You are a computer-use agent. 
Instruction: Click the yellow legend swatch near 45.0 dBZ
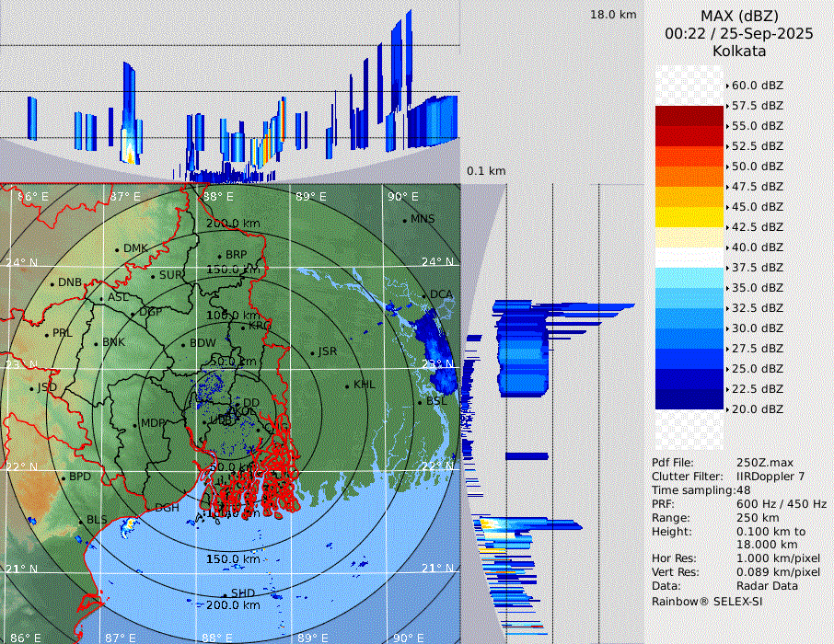click(x=689, y=216)
